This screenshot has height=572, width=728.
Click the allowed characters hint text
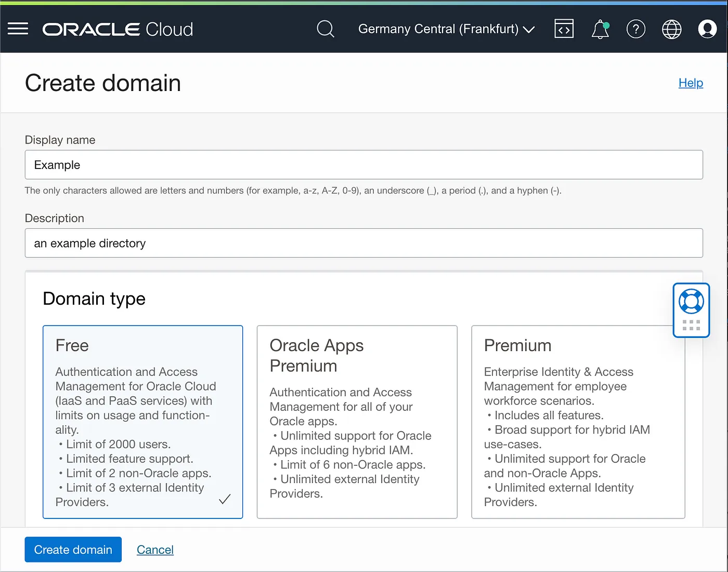(x=293, y=190)
